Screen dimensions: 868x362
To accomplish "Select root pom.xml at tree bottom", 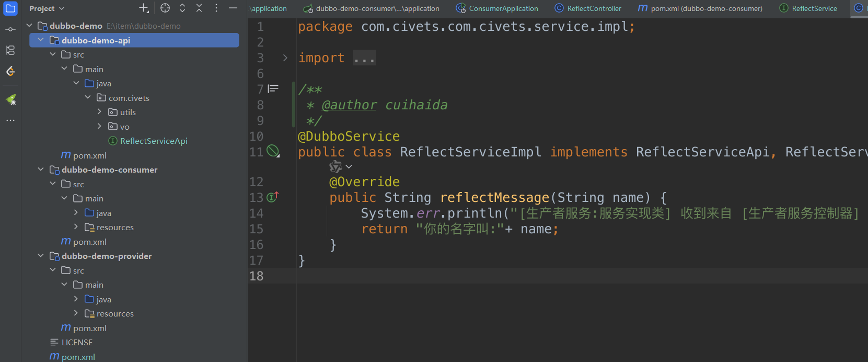I will click(72, 357).
